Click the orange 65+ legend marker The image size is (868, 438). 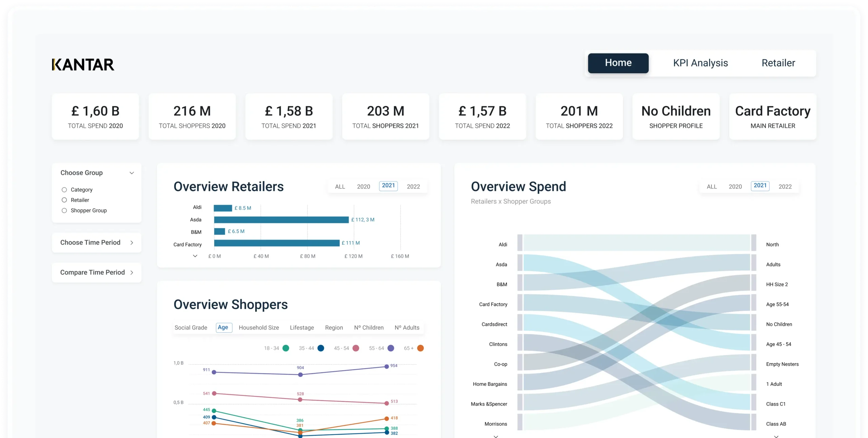420,348
